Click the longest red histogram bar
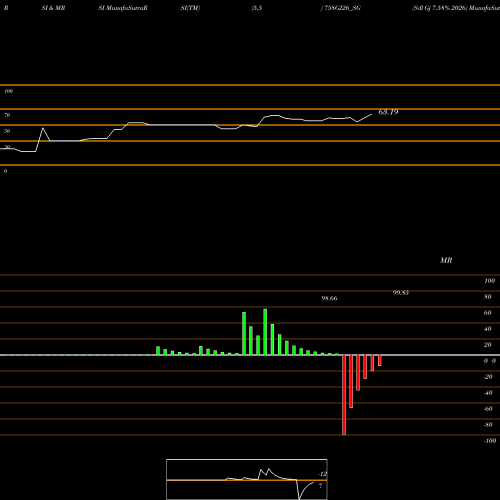The width and height of the screenshot is (500, 500). pos(344,395)
